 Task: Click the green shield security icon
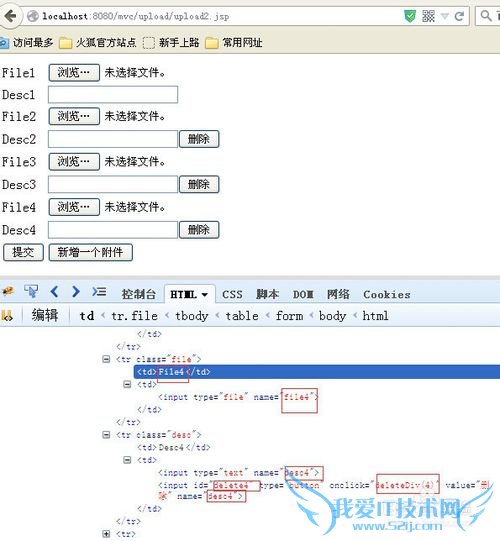410,16
